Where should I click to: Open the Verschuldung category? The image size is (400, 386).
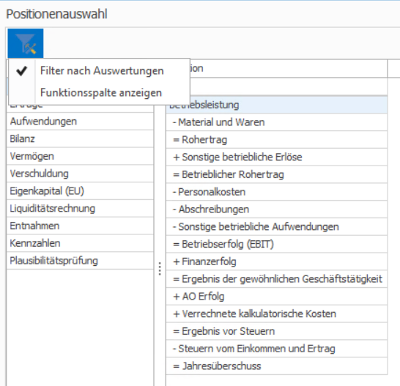tap(80, 173)
